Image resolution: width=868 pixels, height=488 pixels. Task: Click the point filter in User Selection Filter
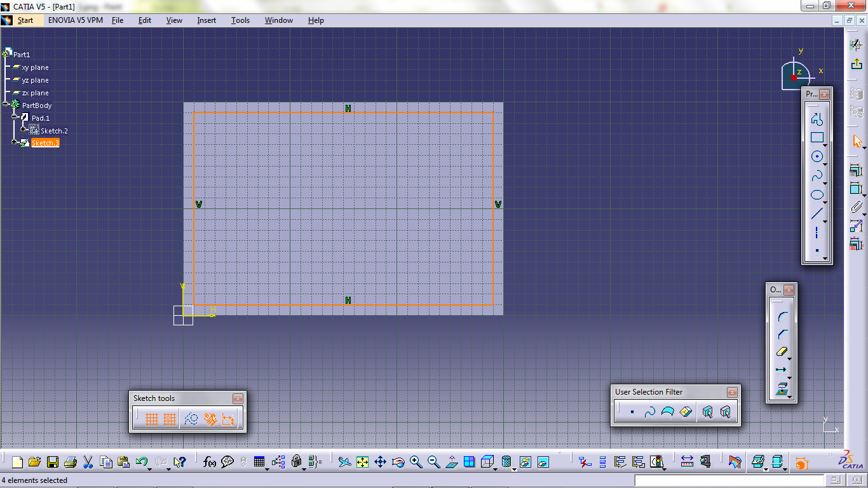pos(632,412)
